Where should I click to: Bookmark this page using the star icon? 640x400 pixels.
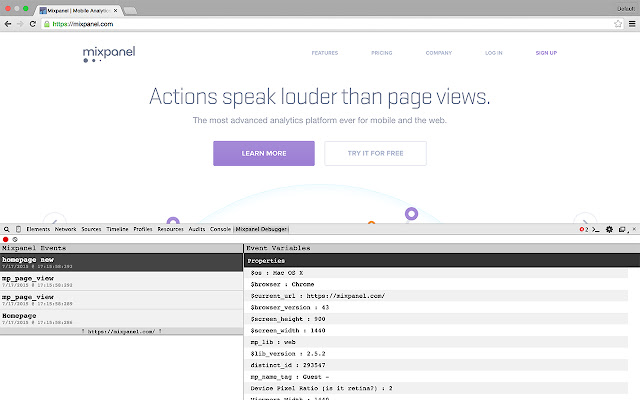(x=618, y=24)
